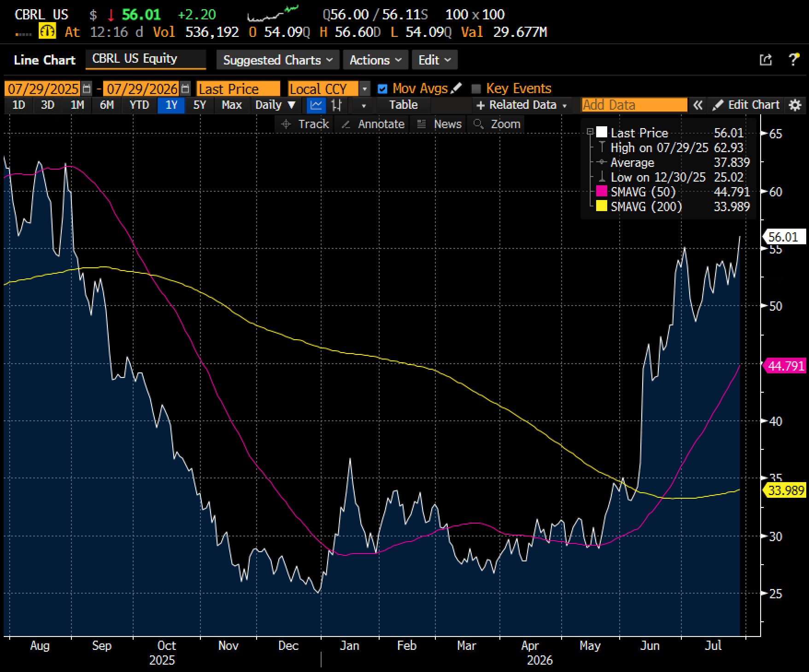Image resolution: width=809 pixels, height=672 pixels.
Task: Click the red down arrow next to price
Action: [111, 15]
